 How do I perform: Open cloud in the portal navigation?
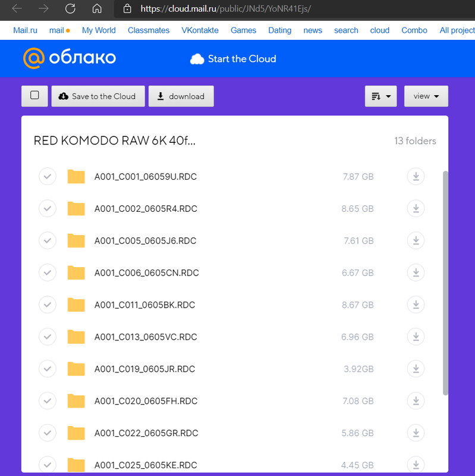tap(380, 30)
